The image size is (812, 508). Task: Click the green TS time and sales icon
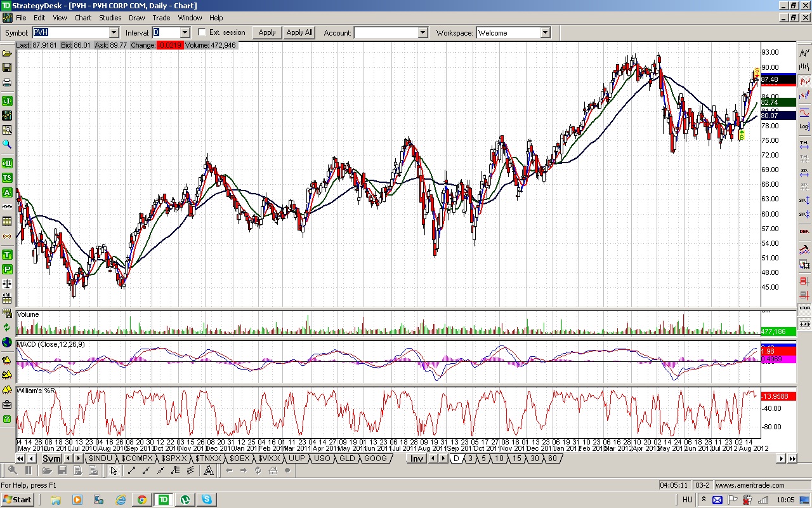coord(7,178)
